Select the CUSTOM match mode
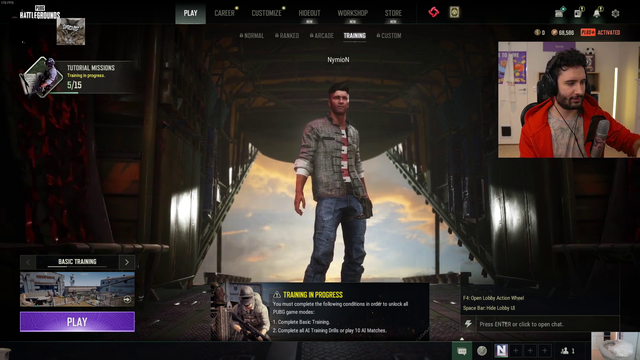The image size is (640, 360). click(389, 36)
